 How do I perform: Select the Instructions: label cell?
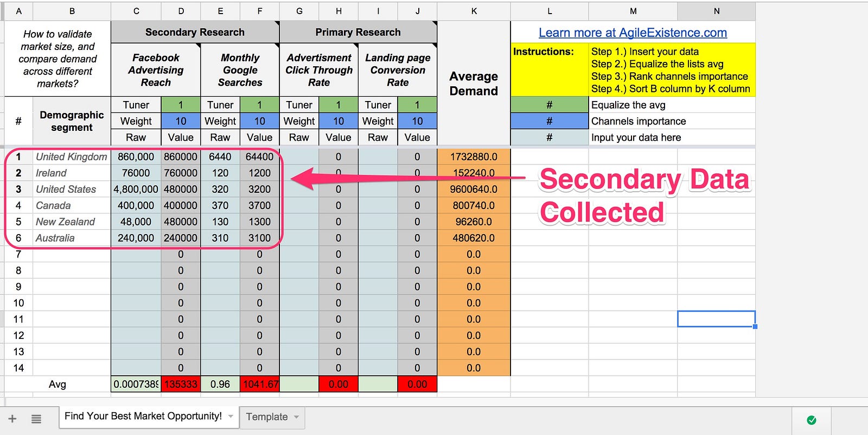click(550, 70)
